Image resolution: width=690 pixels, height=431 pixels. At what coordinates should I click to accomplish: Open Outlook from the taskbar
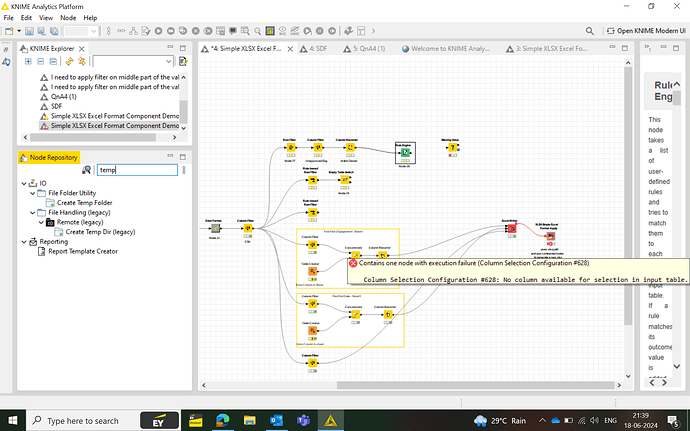[x=276, y=421]
